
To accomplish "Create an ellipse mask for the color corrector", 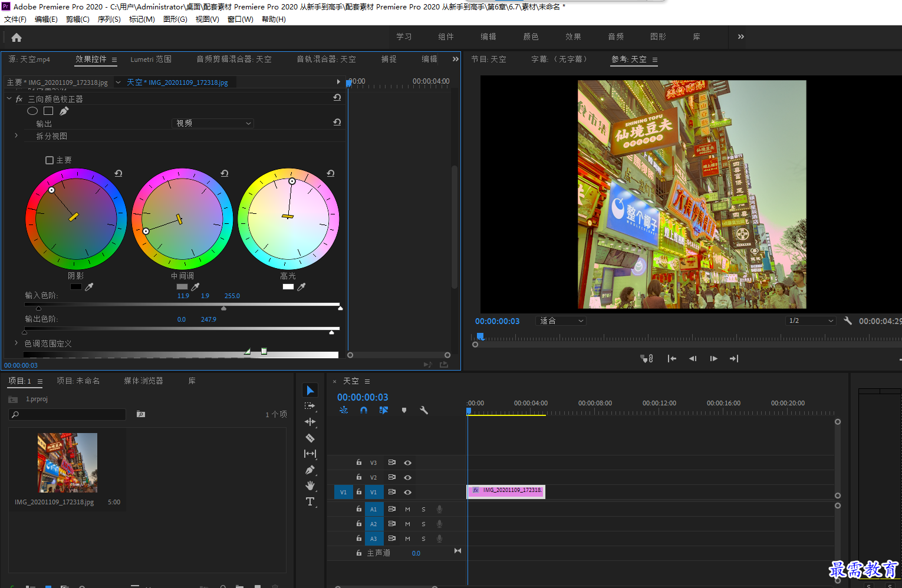I will point(32,111).
